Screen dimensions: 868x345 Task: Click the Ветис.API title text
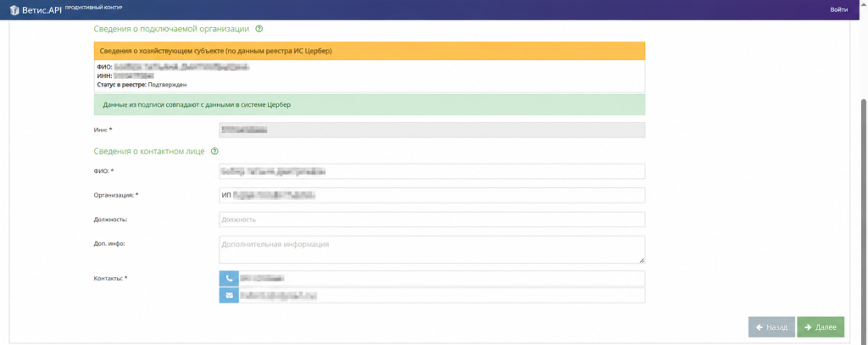coord(42,10)
